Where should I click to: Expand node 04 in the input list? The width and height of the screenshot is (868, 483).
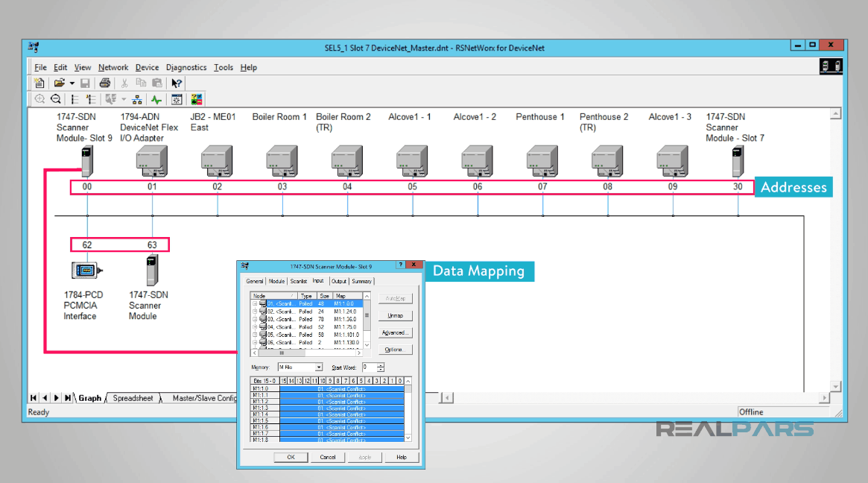coord(255,326)
